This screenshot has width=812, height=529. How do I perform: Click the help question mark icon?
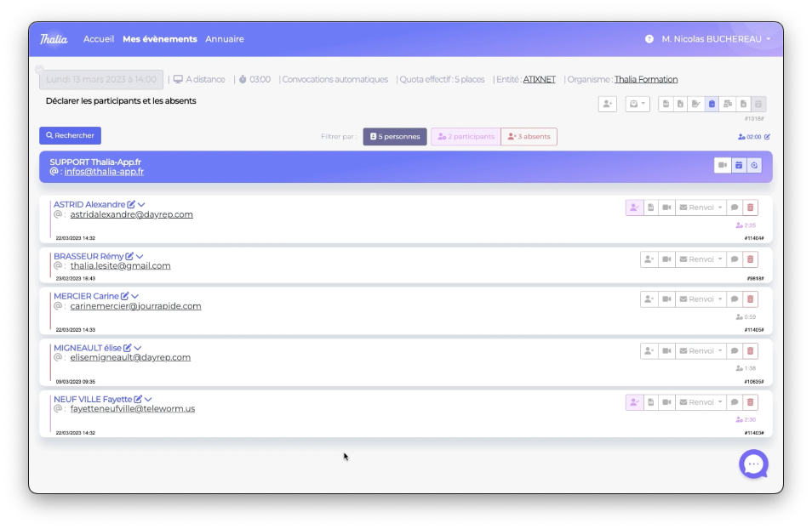(x=649, y=39)
